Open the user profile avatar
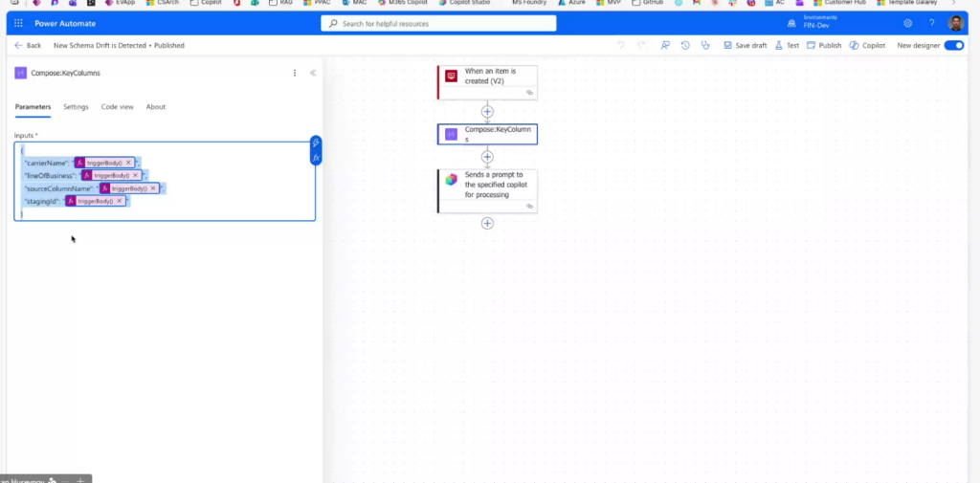The image size is (980, 483). click(x=956, y=23)
